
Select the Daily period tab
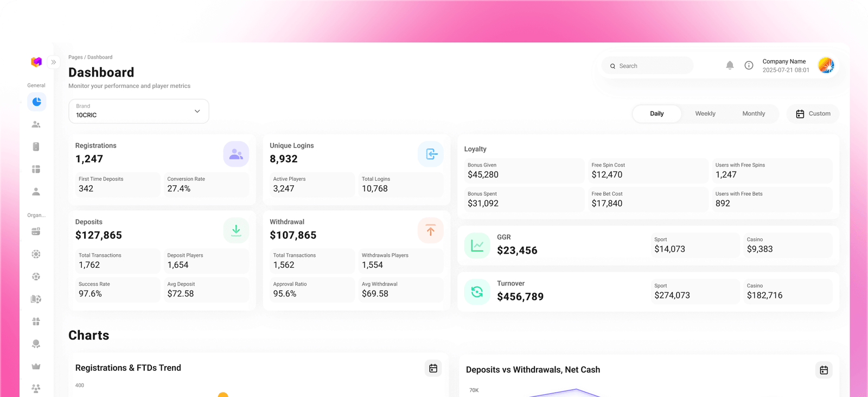[657, 114]
